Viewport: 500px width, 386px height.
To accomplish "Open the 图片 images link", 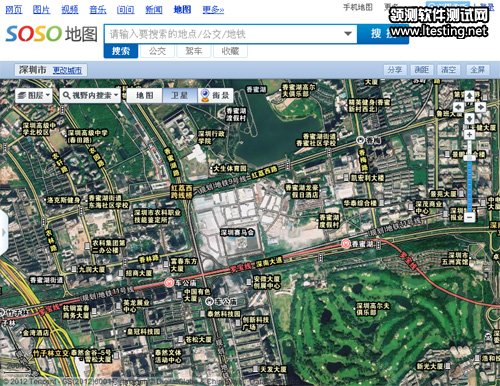I will 41,9.
